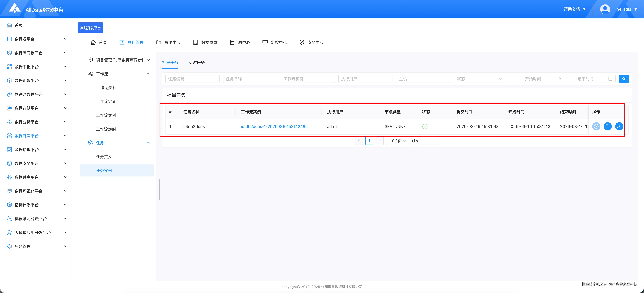Open the 帮助文档 dropdown
This screenshot has width=644, height=293.
coord(575,9)
